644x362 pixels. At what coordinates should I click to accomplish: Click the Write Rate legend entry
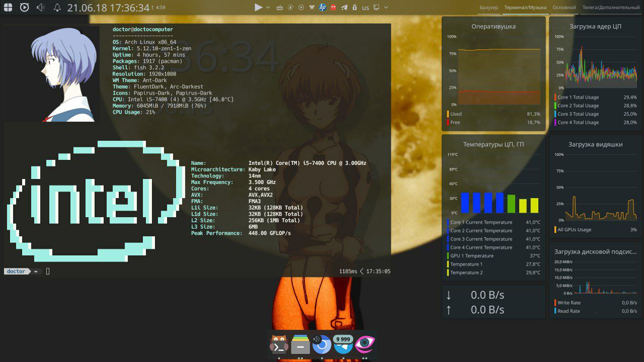pyautogui.click(x=595, y=303)
